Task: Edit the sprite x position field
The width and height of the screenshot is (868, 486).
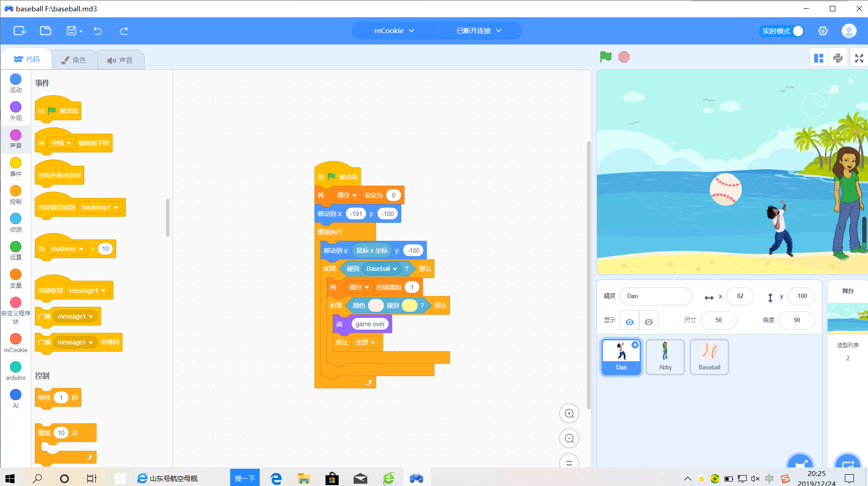Action: [x=740, y=296]
